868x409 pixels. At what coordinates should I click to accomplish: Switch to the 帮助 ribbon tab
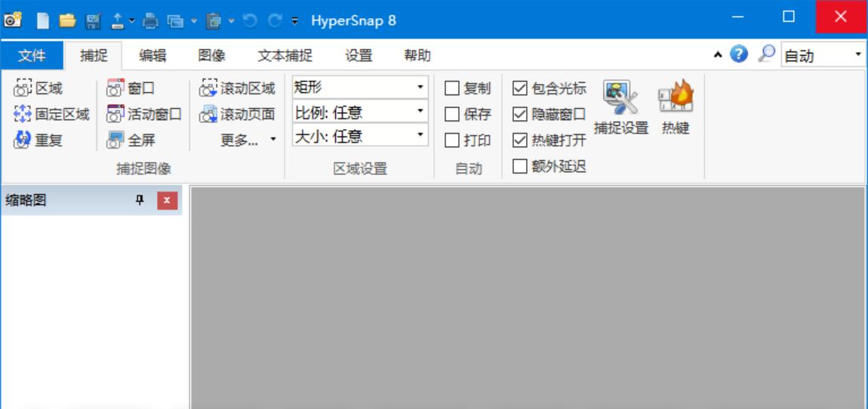pyautogui.click(x=417, y=55)
